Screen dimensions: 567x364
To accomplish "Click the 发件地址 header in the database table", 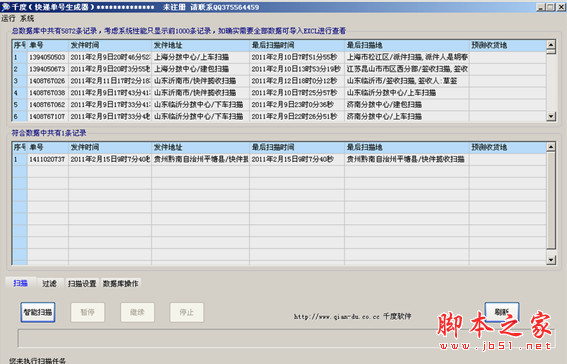I will [201, 45].
